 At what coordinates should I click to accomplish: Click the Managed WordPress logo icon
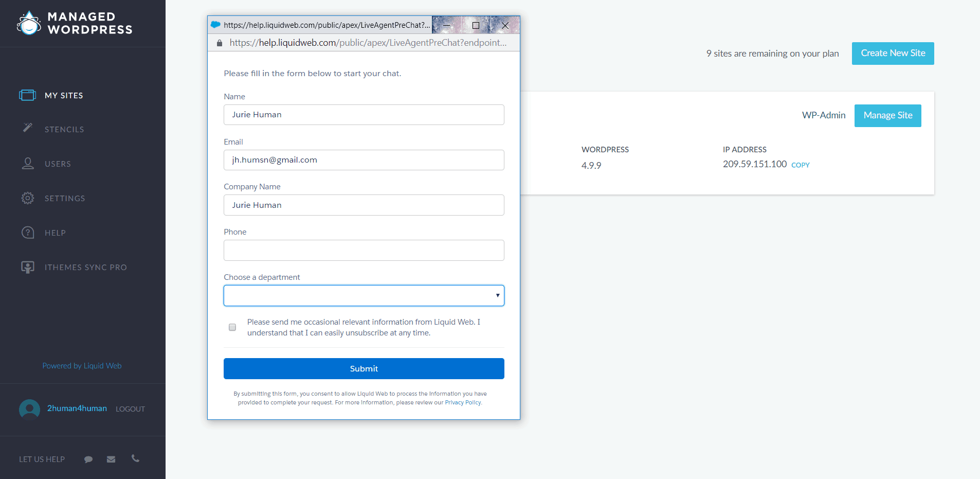[x=29, y=23]
